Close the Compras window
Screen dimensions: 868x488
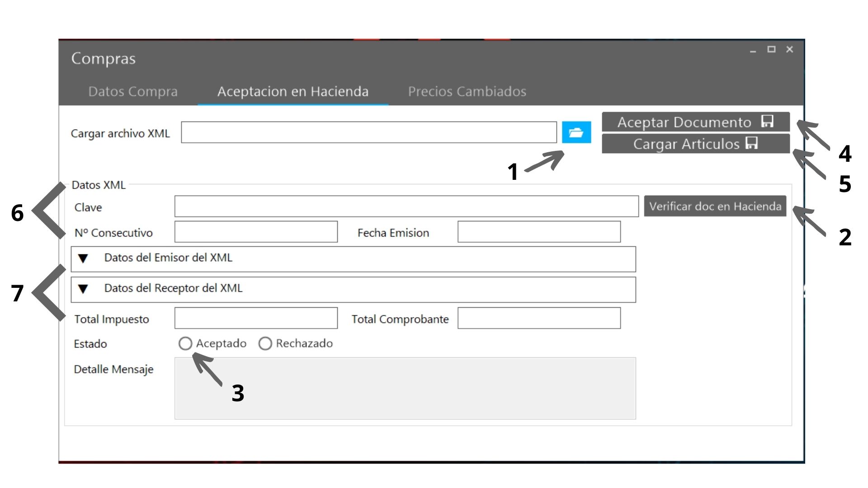click(789, 49)
